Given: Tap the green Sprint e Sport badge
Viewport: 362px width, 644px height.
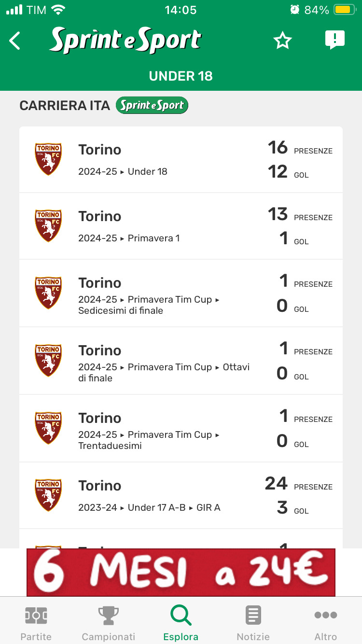Looking at the screenshot, I should coord(152,105).
